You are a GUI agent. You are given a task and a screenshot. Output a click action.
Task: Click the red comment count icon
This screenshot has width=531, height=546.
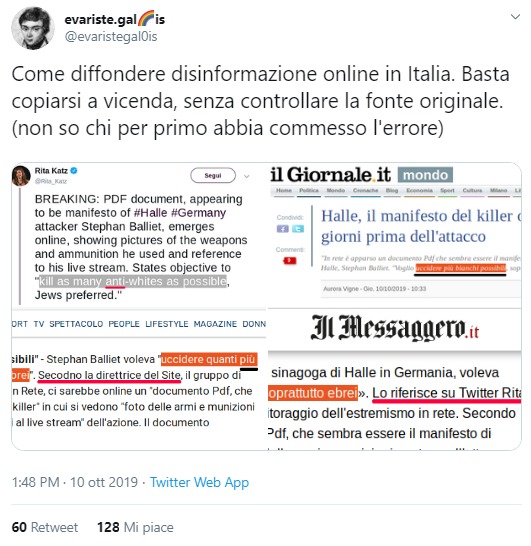(x=290, y=260)
